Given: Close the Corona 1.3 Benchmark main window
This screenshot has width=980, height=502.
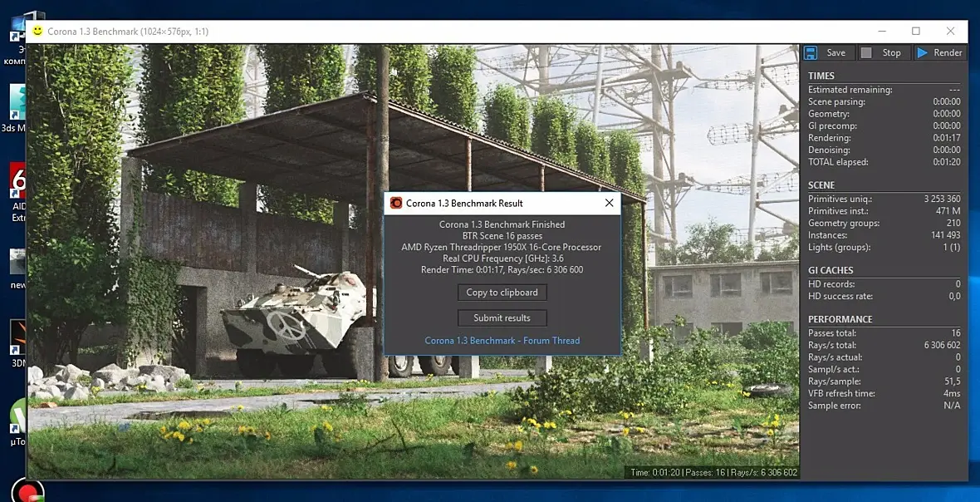Looking at the screenshot, I should (950, 32).
